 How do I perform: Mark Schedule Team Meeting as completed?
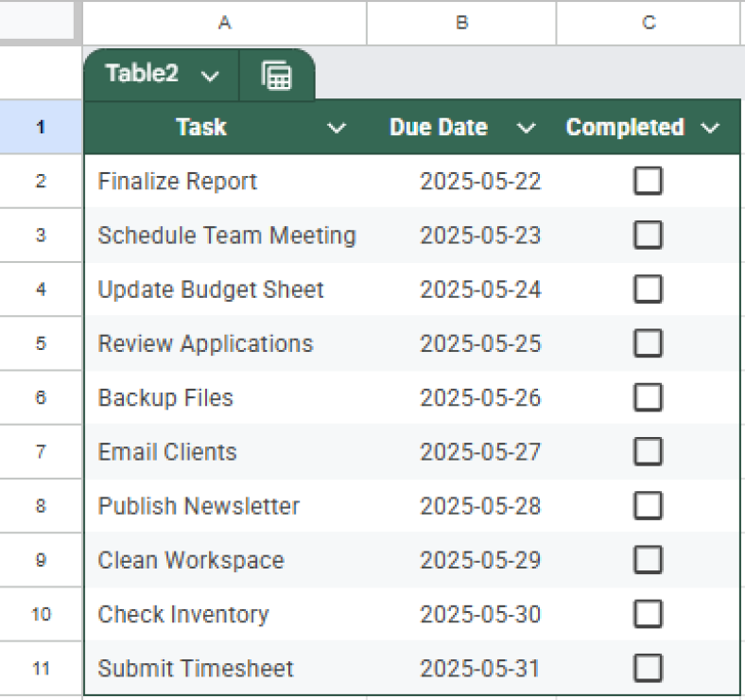click(x=648, y=235)
